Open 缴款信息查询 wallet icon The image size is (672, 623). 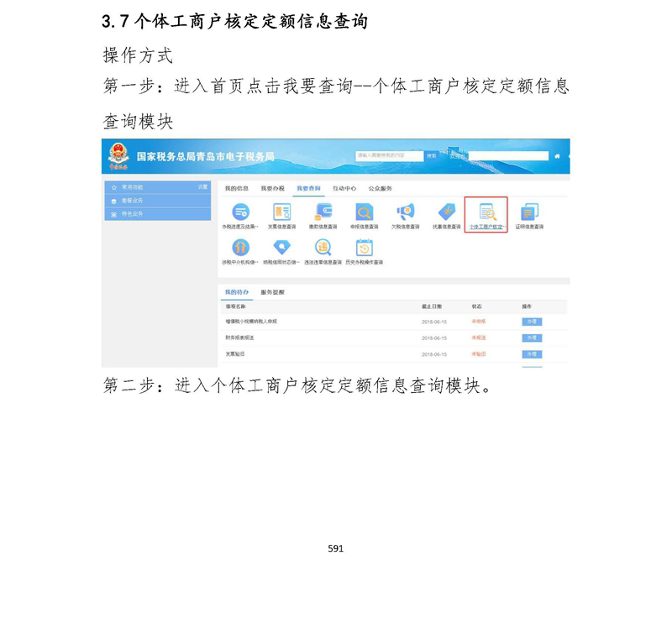click(323, 212)
